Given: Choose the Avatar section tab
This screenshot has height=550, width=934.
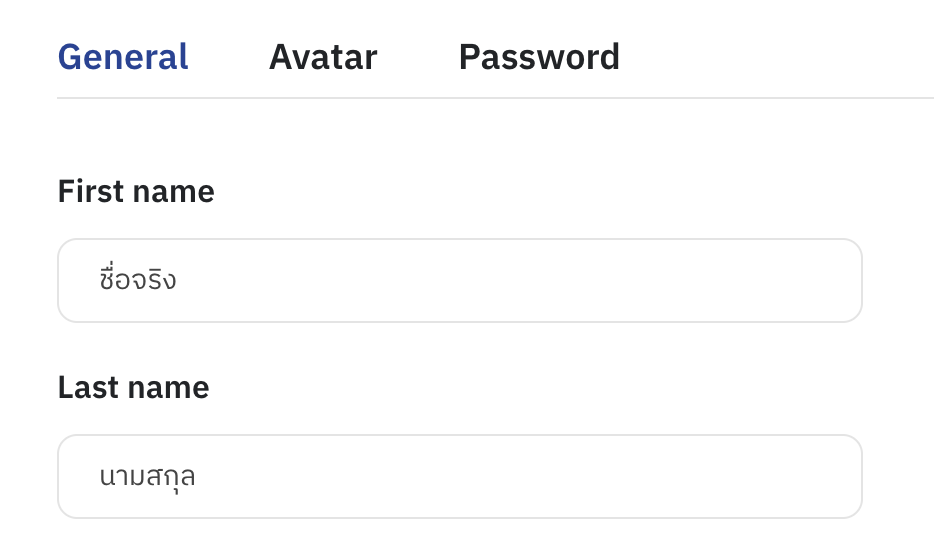Looking at the screenshot, I should [x=322, y=57].
